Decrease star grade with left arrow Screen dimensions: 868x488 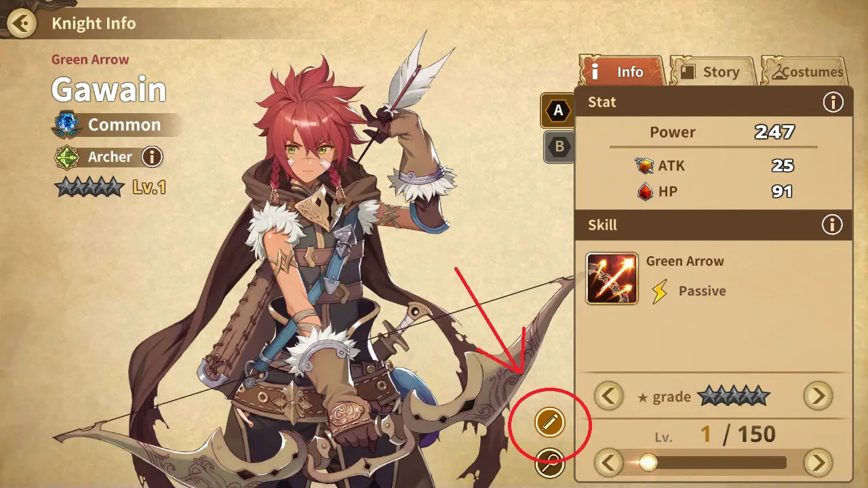tap(609, 396)
